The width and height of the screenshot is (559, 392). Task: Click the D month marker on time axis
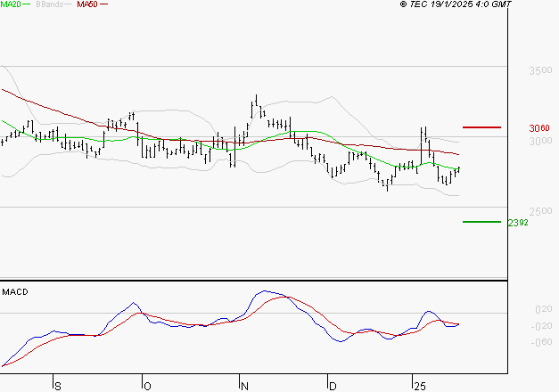pyautogui.click(x=333, y=386)
